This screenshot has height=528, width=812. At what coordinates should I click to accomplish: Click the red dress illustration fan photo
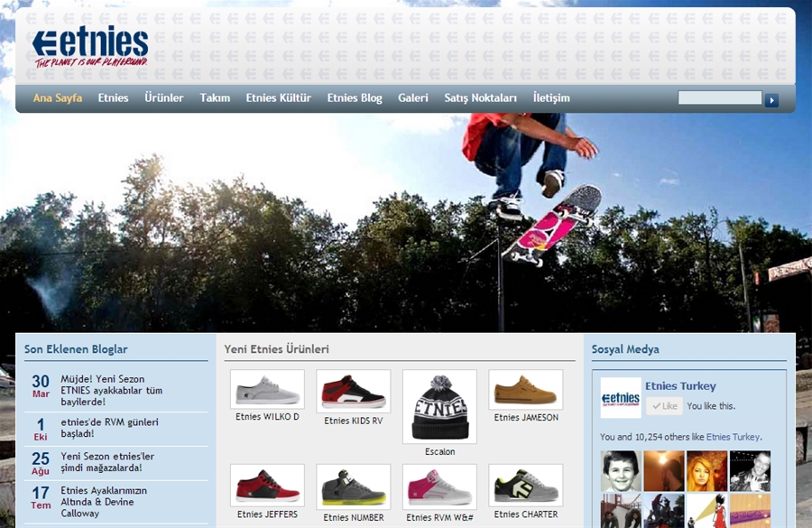(706, 511)
